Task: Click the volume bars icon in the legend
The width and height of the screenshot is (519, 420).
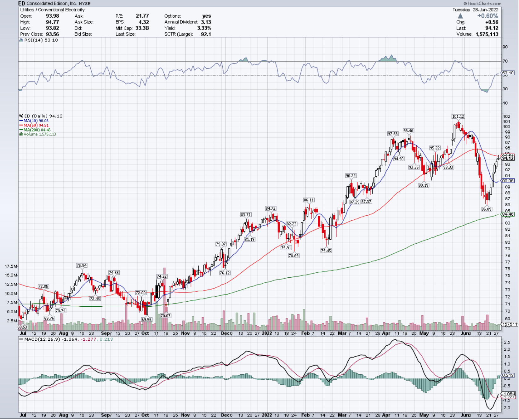Action: coord(21,134)
